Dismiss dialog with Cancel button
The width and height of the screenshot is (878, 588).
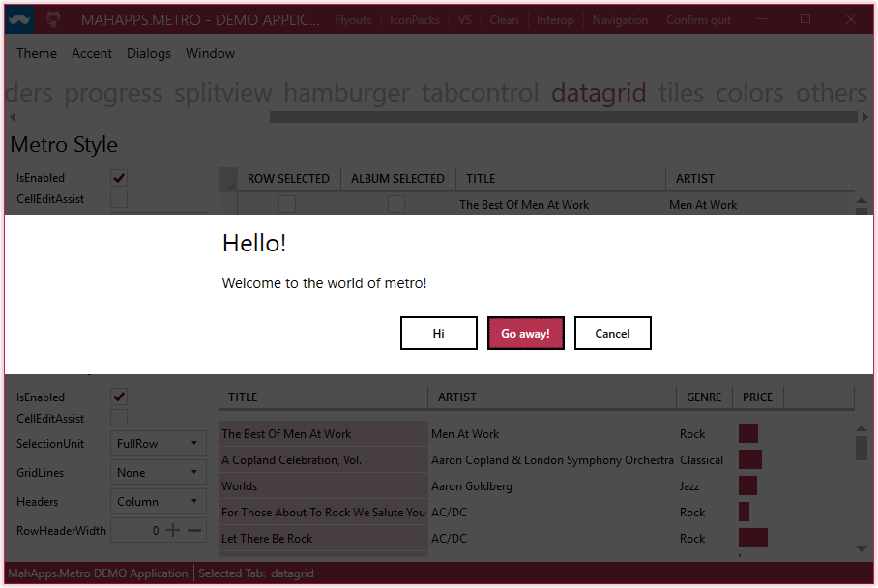click(x=613, y=334)
